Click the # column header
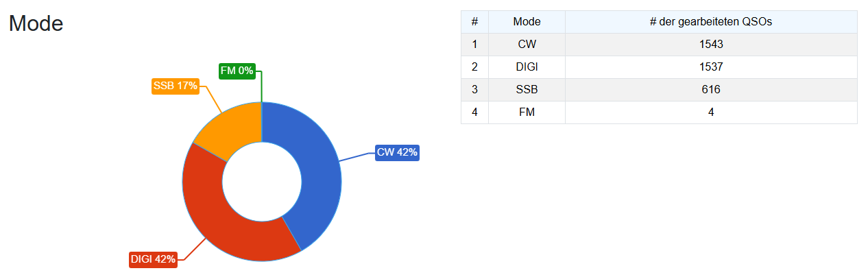868x275 pixels. point(474,22)
